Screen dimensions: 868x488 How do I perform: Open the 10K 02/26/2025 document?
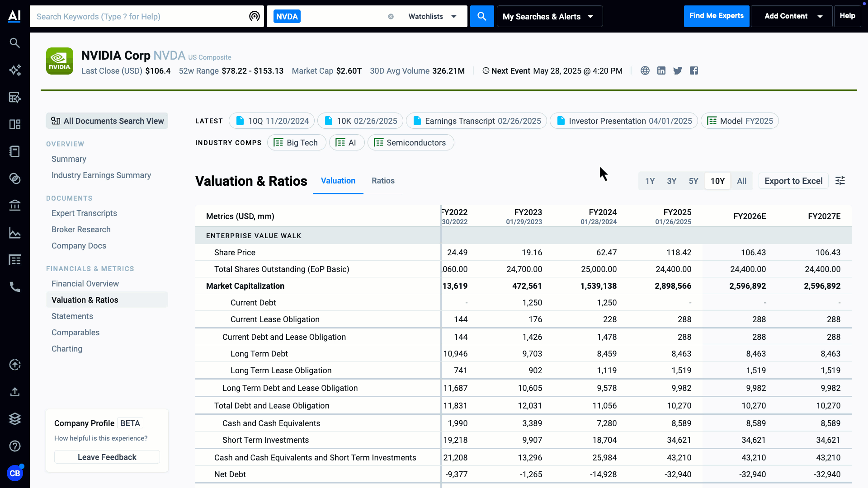point(360,121)
